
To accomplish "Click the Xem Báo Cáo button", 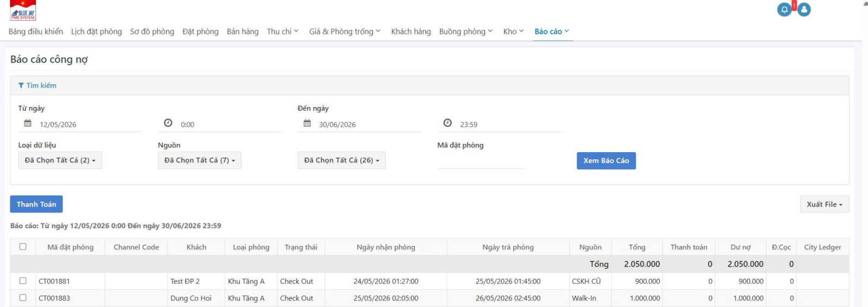I will (x=606, y=161).
